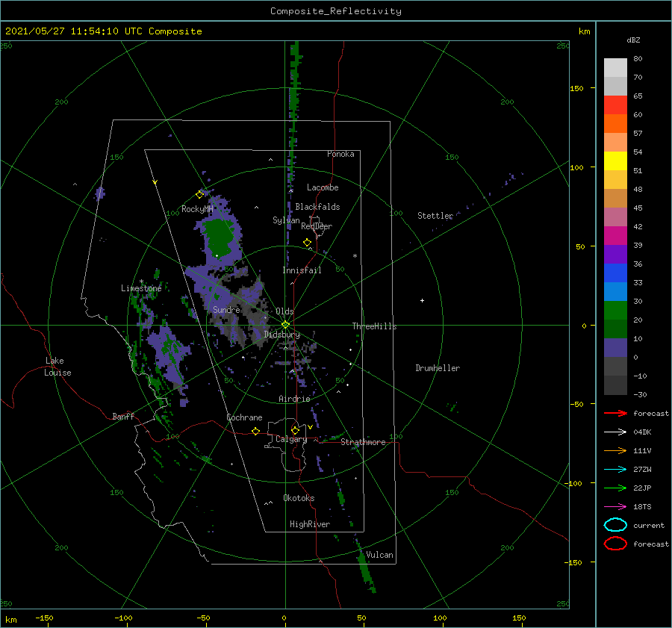Click the green echo streak south of Vulcan
This screenshot has width=672, height=628.
[x=366, y=572]
